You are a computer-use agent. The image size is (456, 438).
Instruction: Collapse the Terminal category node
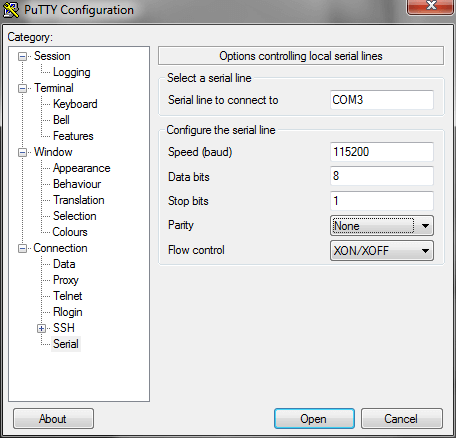tap(22, 88)
